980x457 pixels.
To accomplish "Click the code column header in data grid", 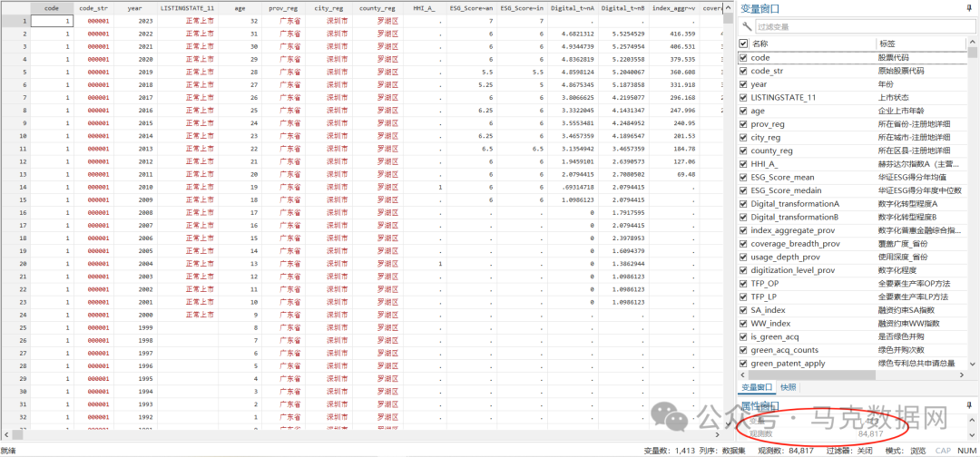I will click(53, 9).
